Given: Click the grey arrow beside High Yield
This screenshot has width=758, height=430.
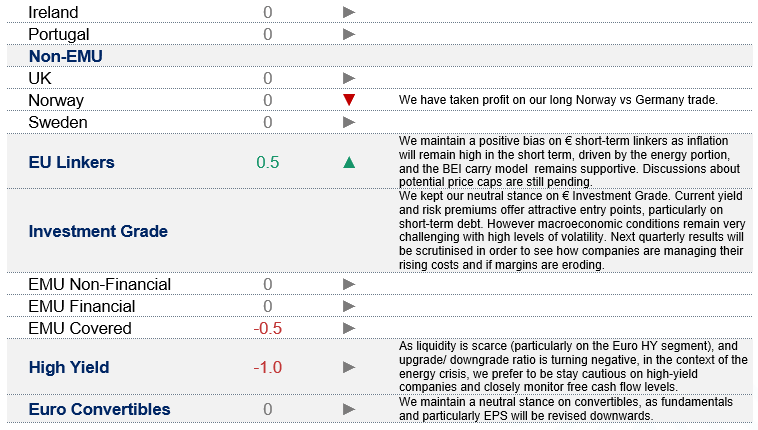Looking at the screenshot, I should point(349,367).
